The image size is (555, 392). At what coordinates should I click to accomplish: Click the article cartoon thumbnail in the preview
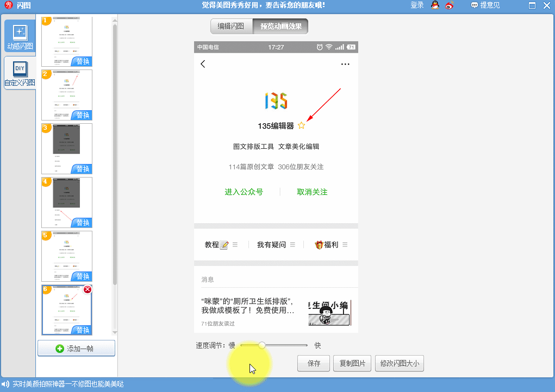(x=329, y=313)
